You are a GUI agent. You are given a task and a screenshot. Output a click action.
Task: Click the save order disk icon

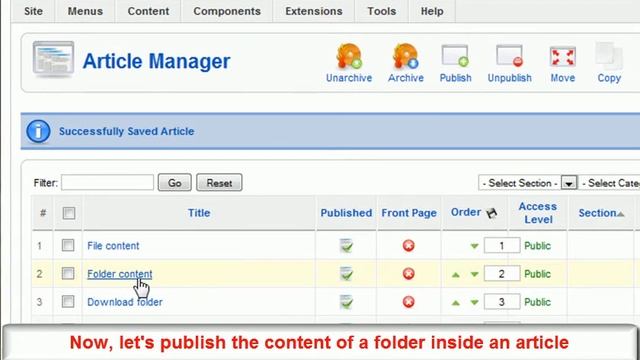pyautogui.click(x=491, y=213)
